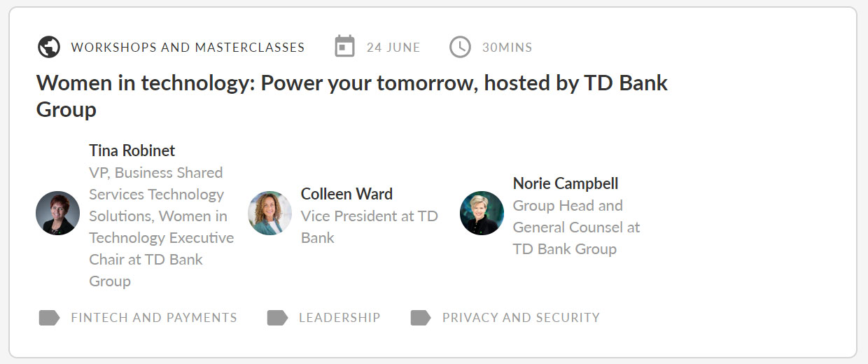Select the Workshops and Masterclasses category label
This screenshot has height=364, width=868.
188,48
